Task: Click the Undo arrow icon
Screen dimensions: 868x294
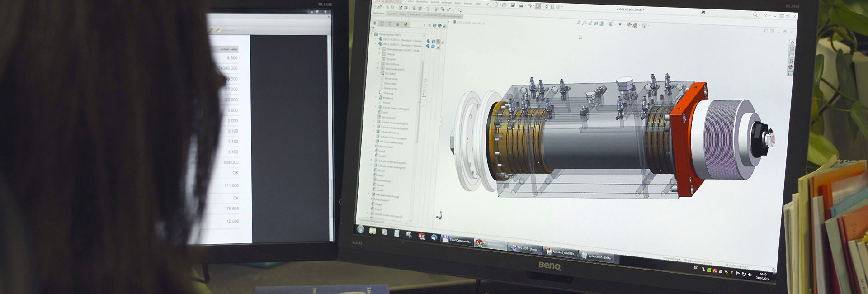Action: coord(529,5)
